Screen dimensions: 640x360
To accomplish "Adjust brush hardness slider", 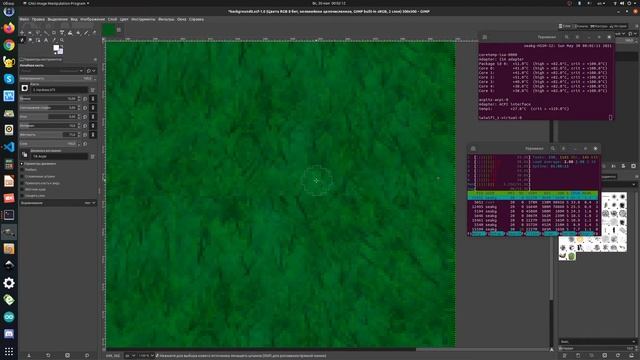I will 48,135.
